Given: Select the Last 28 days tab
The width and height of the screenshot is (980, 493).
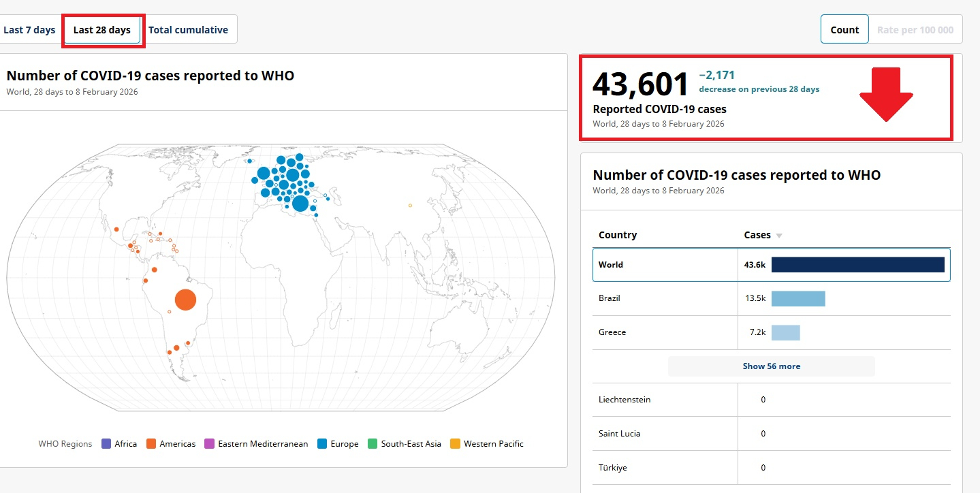Looking at the screenshot, I should pyautogui.click(x=102, y=30).
